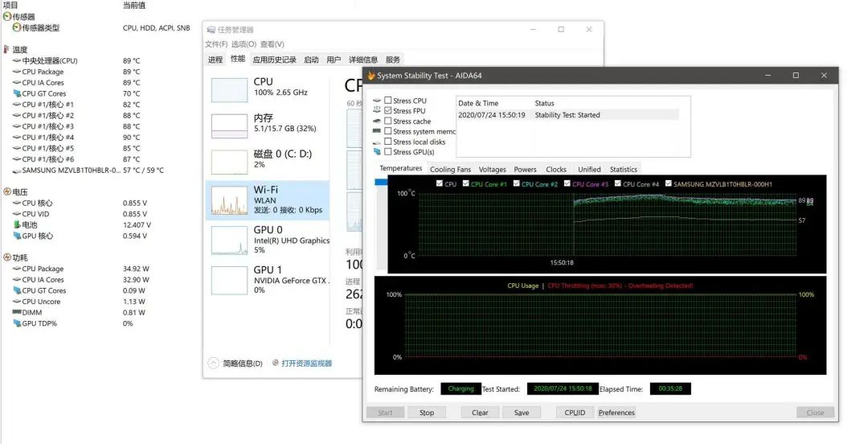
Task: Click the memory chip icon beside DIMM
Action: (17, 312)
